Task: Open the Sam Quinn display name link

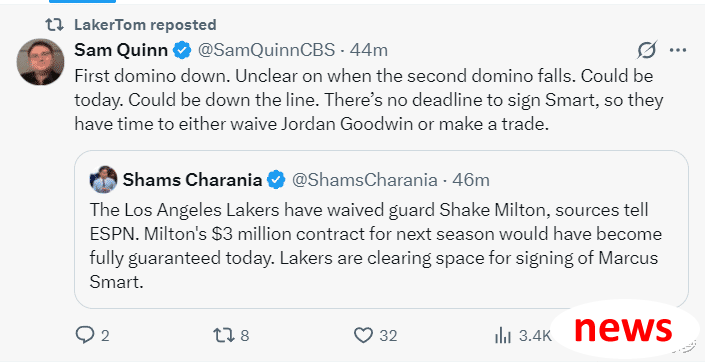Action: click(121, 50)
